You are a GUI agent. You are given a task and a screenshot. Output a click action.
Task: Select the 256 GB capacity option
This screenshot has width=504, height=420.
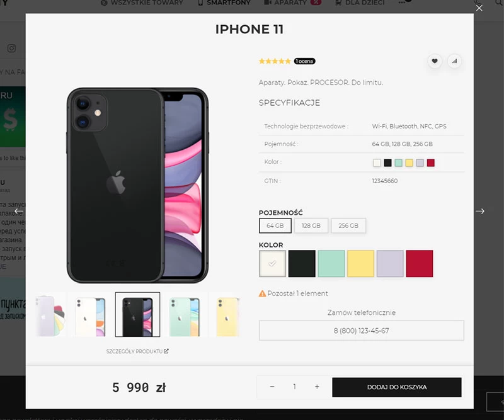click(x=348, y=225)
